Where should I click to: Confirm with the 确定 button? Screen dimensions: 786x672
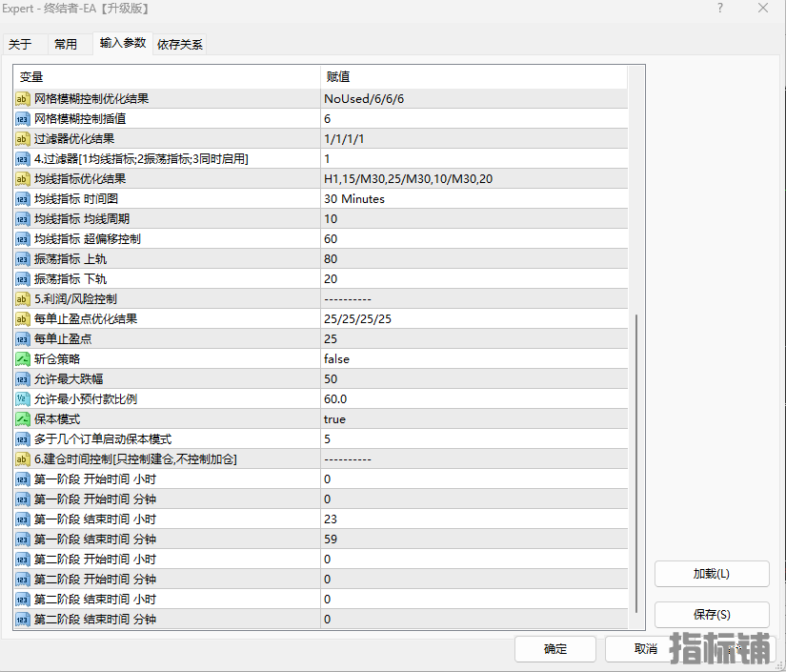pos(554,649)
